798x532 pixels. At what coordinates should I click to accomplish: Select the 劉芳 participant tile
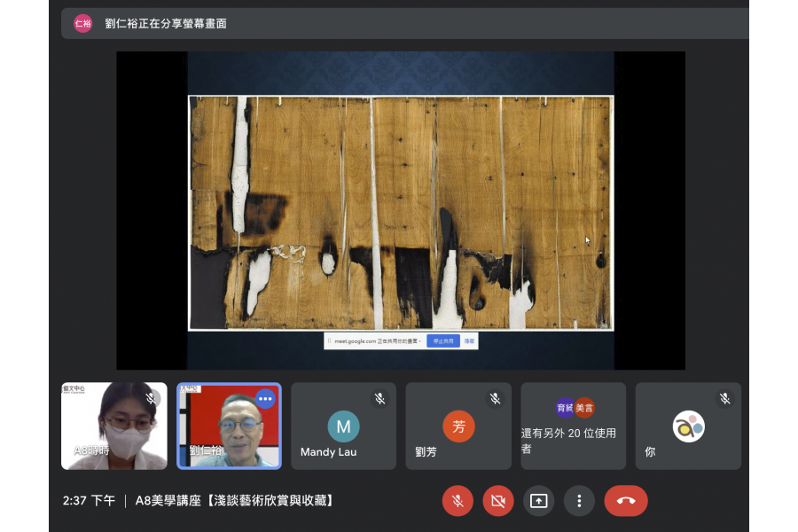pyautogui.click(x=458, y=426)
